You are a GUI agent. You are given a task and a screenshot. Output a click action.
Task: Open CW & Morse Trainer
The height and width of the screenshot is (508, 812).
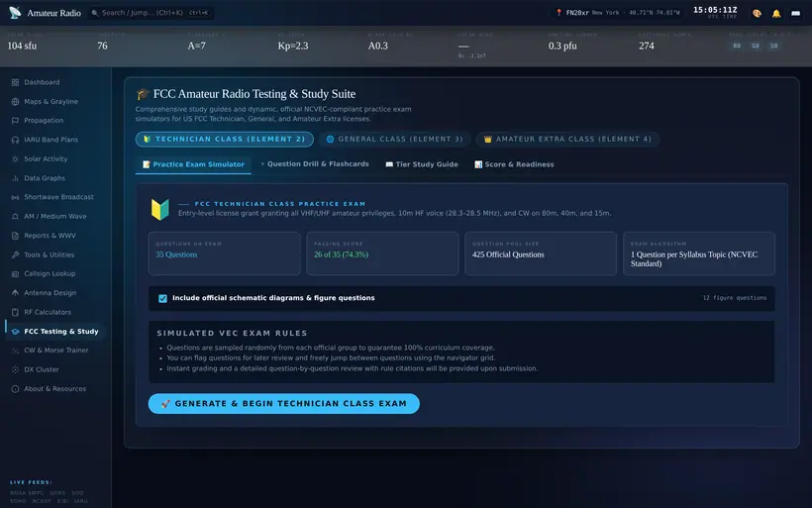pos(55,351)
